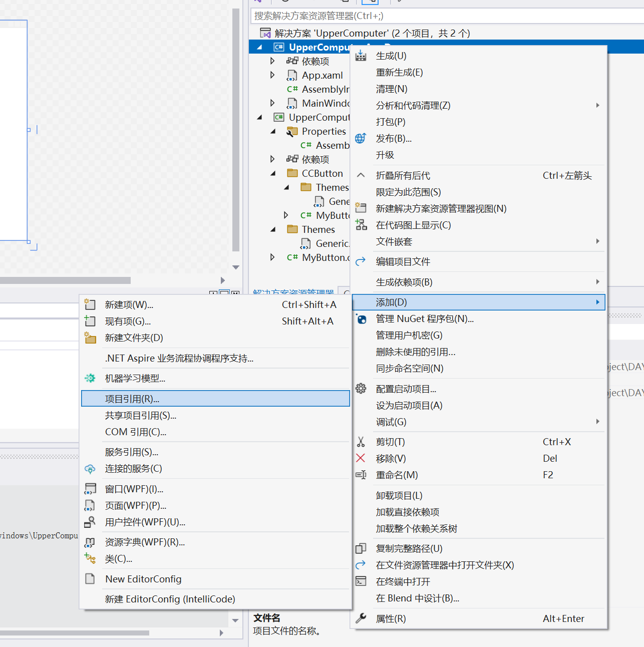This screenshot has height=647, width=644.
Task: Collapse the CCButton folder node
Action: (273, 174)
